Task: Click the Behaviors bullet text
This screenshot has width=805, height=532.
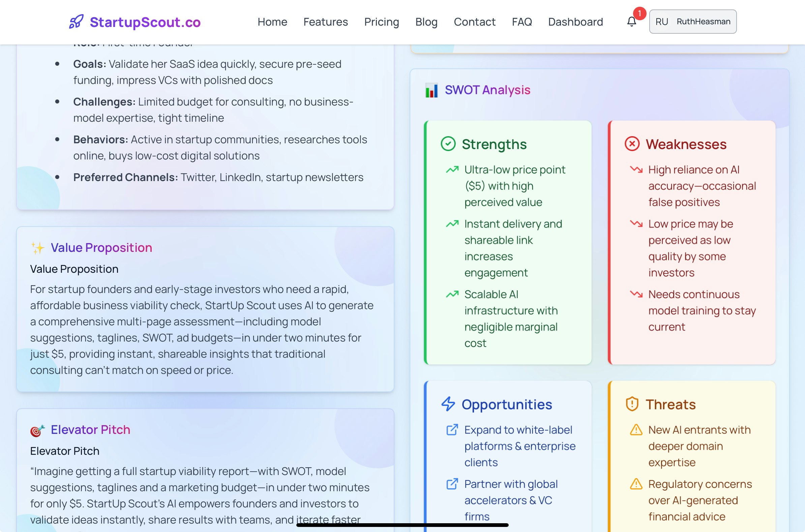Action: 220,147
